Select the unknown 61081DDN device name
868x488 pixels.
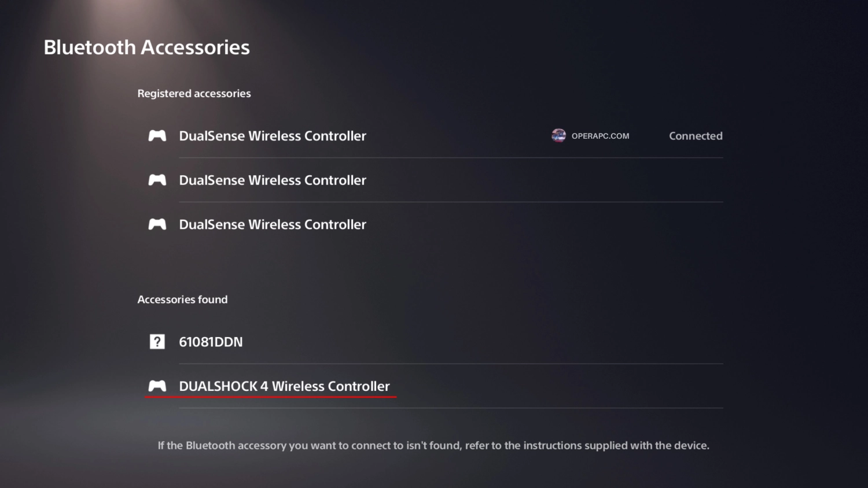(211, 342)
